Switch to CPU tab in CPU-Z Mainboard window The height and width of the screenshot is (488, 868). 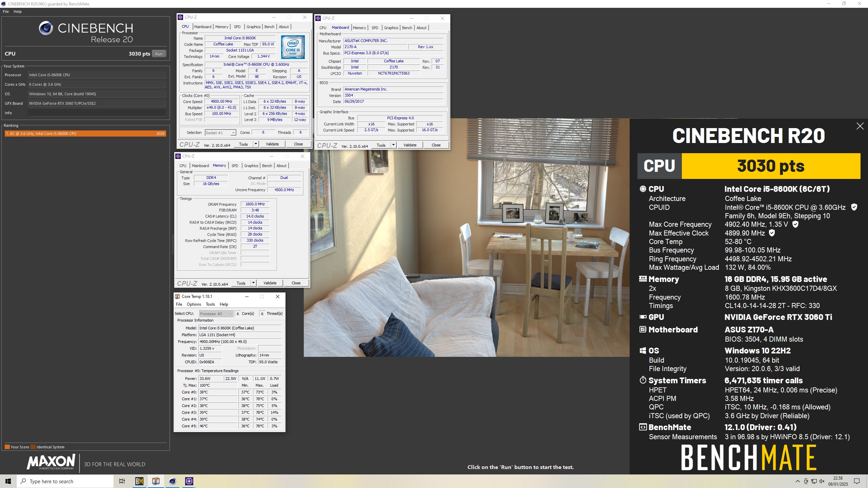pos(323,28)
